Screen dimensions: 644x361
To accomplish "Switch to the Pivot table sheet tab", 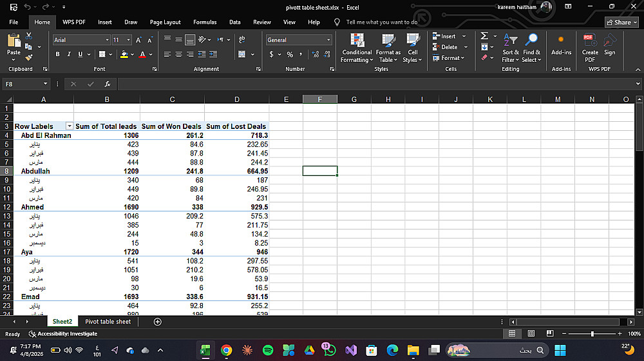I will pos(108,322).
